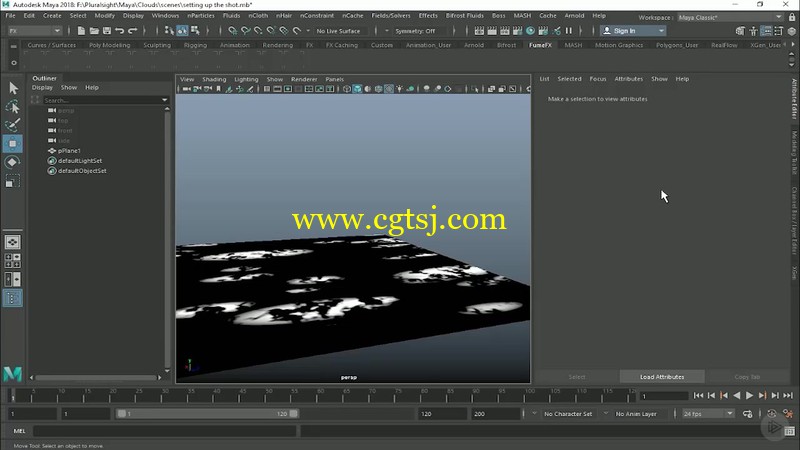Click the MEL command line input field
Image resolution: width=800 pixels, height=450 pixels.
point(164,431)
